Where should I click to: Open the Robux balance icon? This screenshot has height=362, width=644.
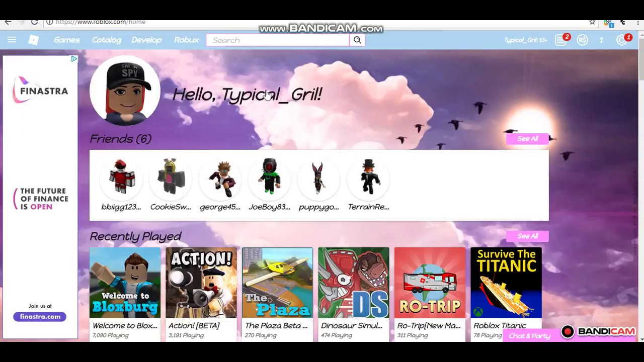(582, 40)
